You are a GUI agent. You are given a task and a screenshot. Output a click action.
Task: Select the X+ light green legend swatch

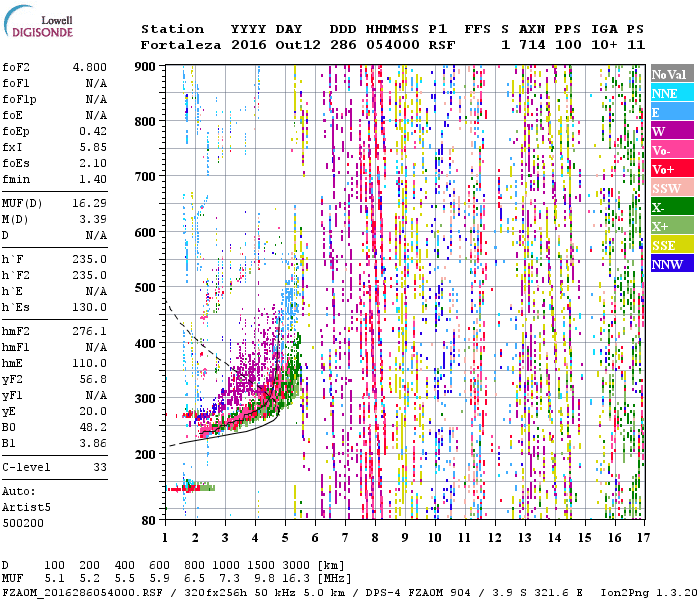click(x=672, y=226)
